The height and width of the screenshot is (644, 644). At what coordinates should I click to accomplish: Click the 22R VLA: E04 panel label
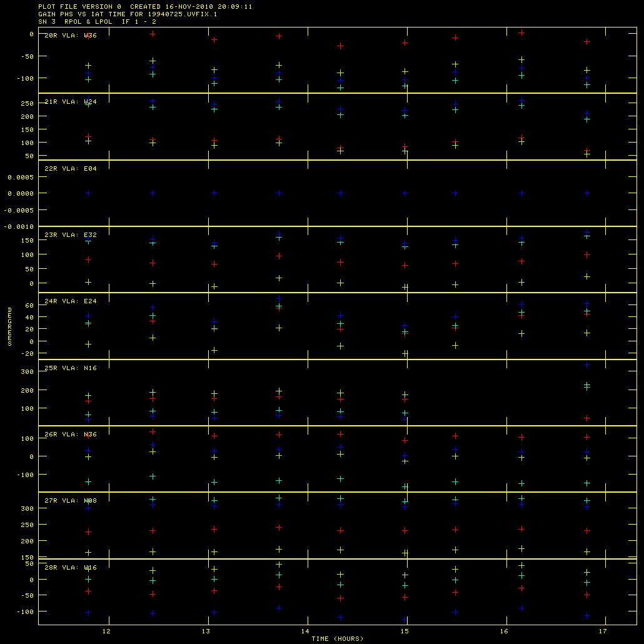70,169
